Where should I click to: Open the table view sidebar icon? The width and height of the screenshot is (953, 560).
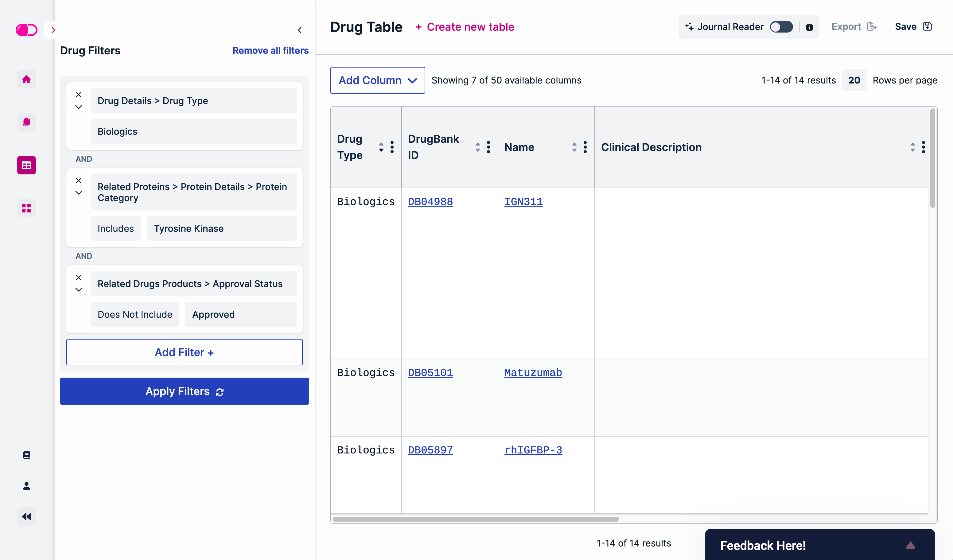[26, 165]
